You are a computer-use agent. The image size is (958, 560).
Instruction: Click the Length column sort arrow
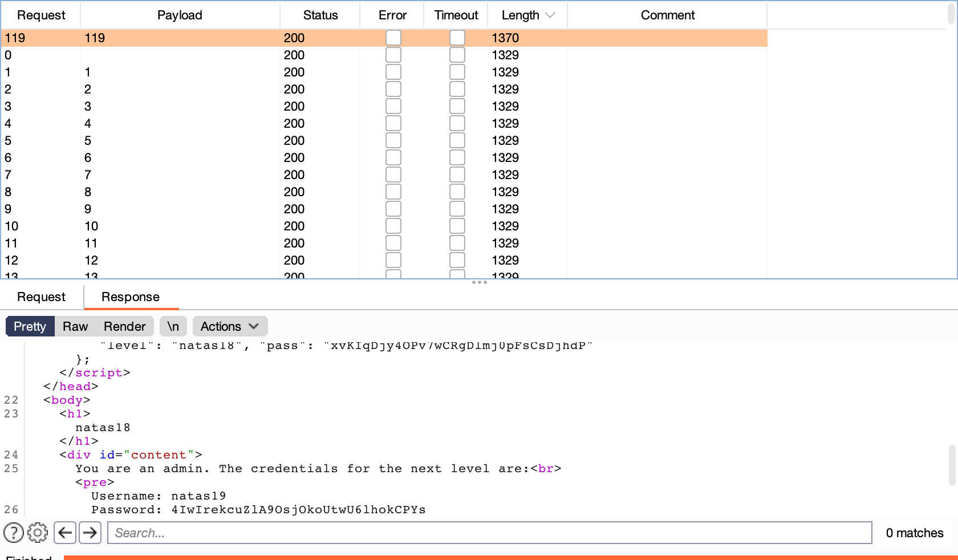(550, 15)
